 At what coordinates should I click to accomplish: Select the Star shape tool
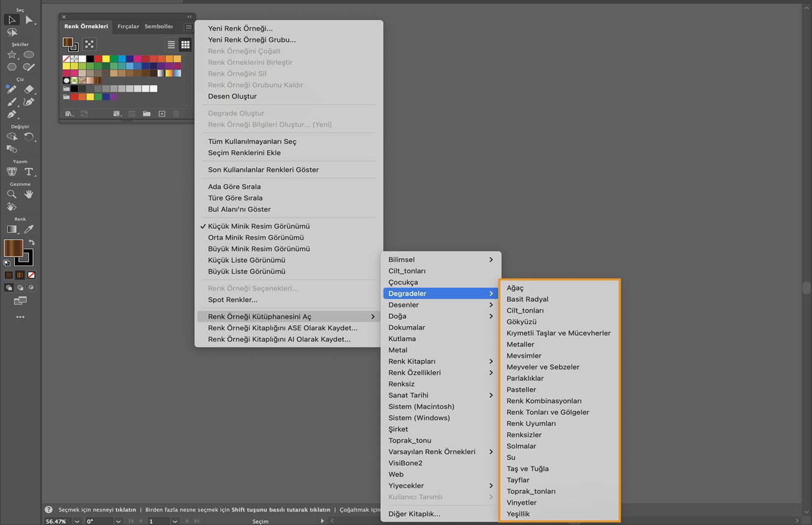[12, 55]
